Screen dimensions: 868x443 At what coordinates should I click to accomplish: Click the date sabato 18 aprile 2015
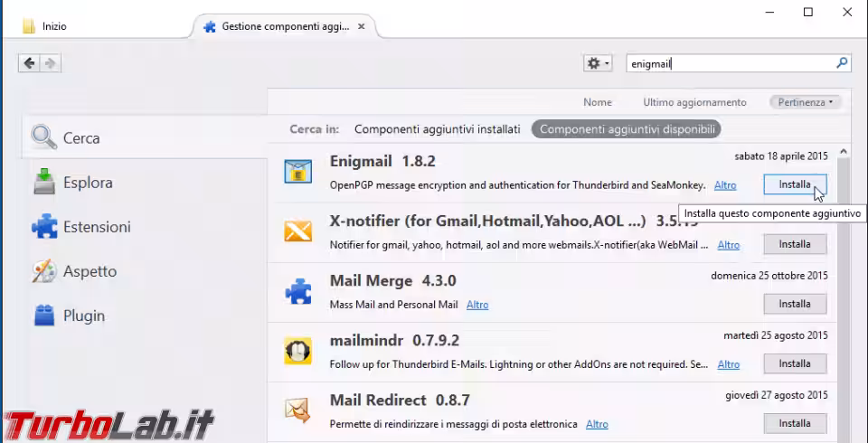(x=781, y=156)
